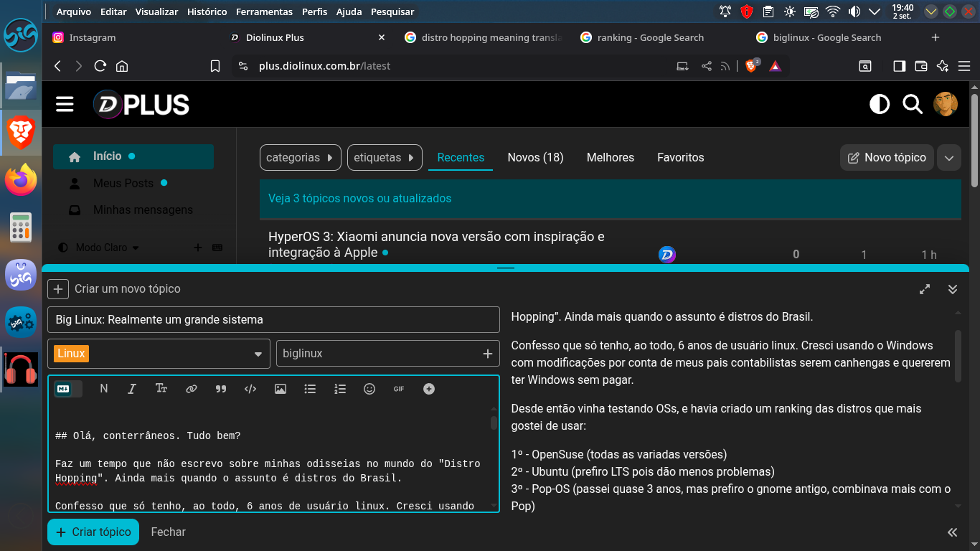980x551 pixels.
Task: Toggle the browser sidebar panel
Action: [x=899, y=66]
